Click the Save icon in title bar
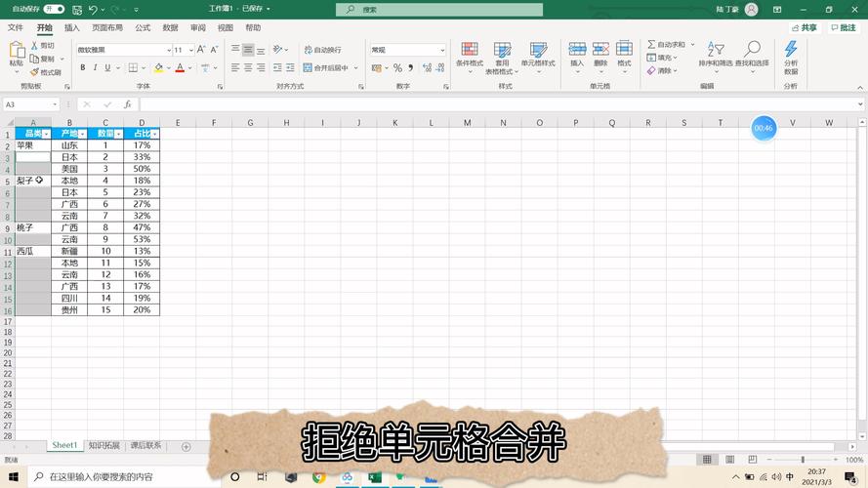 pyautogui.click(x=77, y=10)
